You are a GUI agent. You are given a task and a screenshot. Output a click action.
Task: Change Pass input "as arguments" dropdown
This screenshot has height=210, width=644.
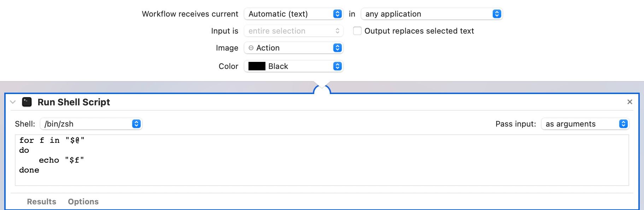pyautogui.click(x=585, y=124)
